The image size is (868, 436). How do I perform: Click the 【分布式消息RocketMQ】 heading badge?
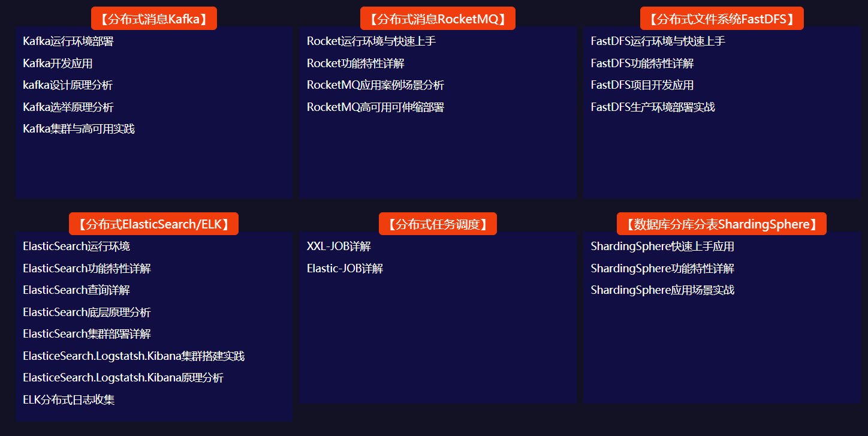coord(438,19)
